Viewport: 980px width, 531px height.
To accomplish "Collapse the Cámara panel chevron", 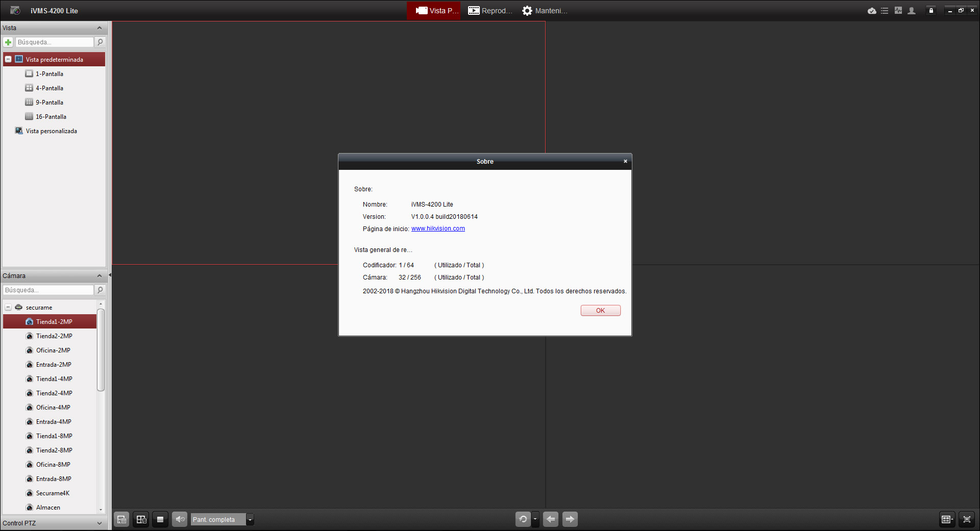I will (100, 276).
